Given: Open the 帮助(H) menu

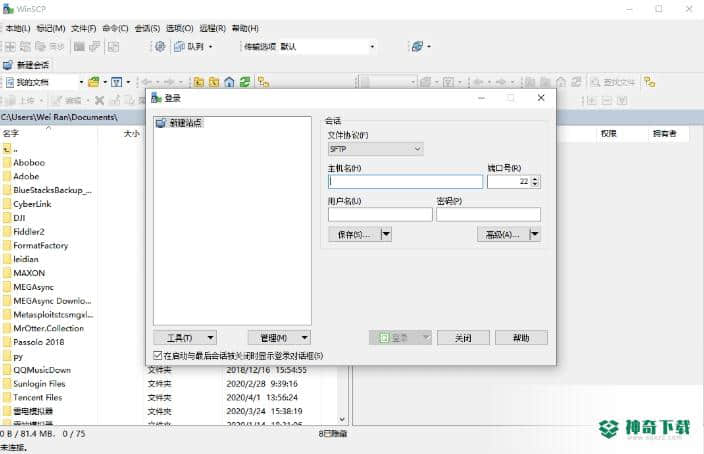Looking at the screenshot, I should tap(245, 28).
